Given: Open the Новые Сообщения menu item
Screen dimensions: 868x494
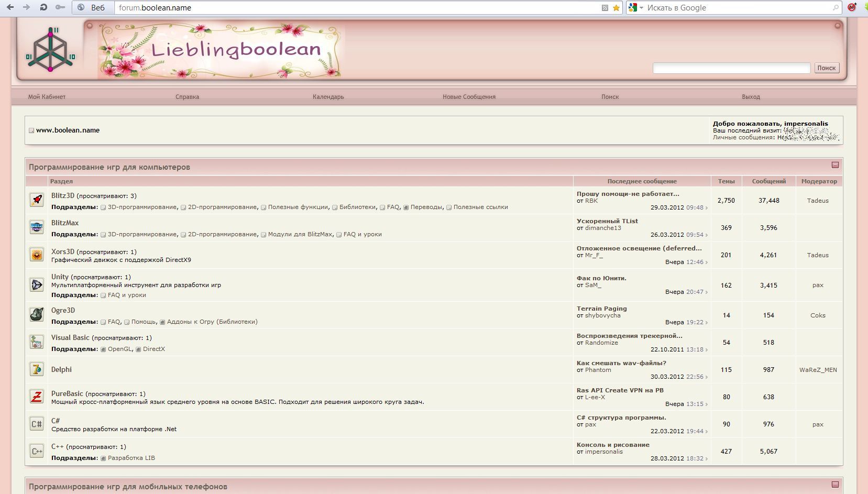Looking at the screenshot, I should click(x=469, y=97).
